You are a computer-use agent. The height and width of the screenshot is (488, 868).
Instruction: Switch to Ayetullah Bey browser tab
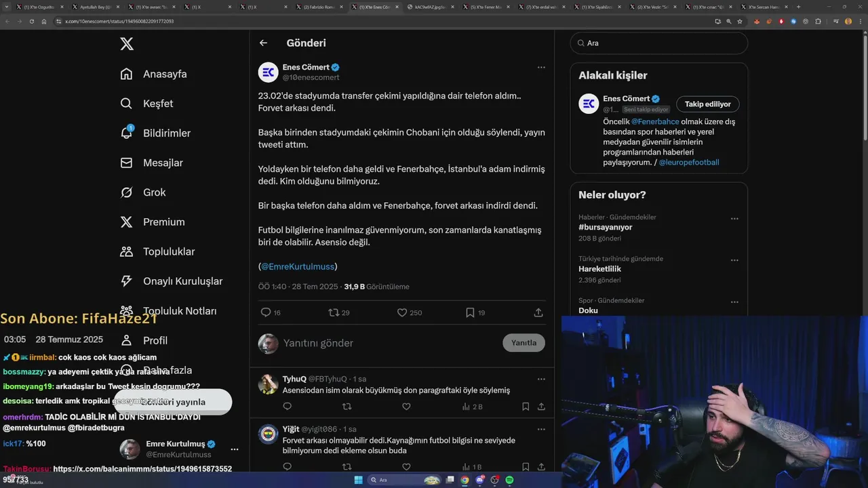[x=96, y=7]
